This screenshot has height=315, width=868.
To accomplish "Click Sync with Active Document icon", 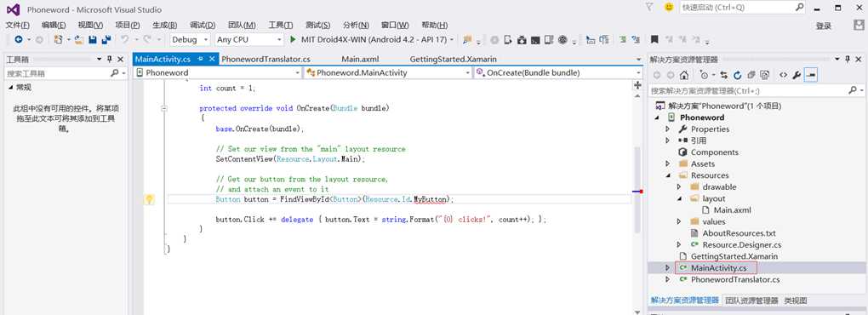I will (723, 75).
